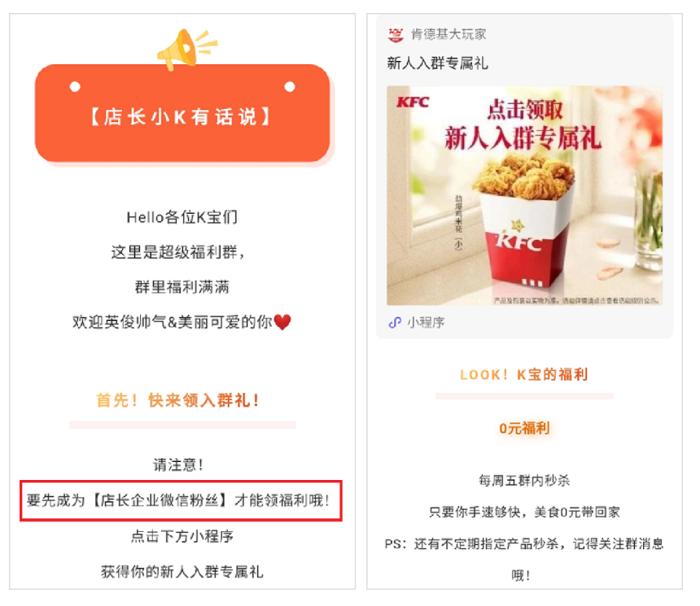Screen dimensions: 700x606
Task: Click the red heart emoji after 可爱的你
Action: (x=282, y=322)
